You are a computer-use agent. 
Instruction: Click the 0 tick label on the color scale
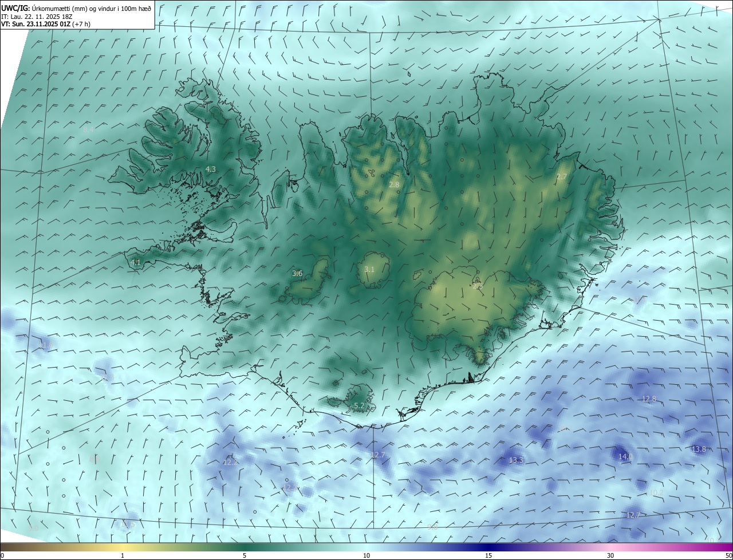(x=2, y=555)
